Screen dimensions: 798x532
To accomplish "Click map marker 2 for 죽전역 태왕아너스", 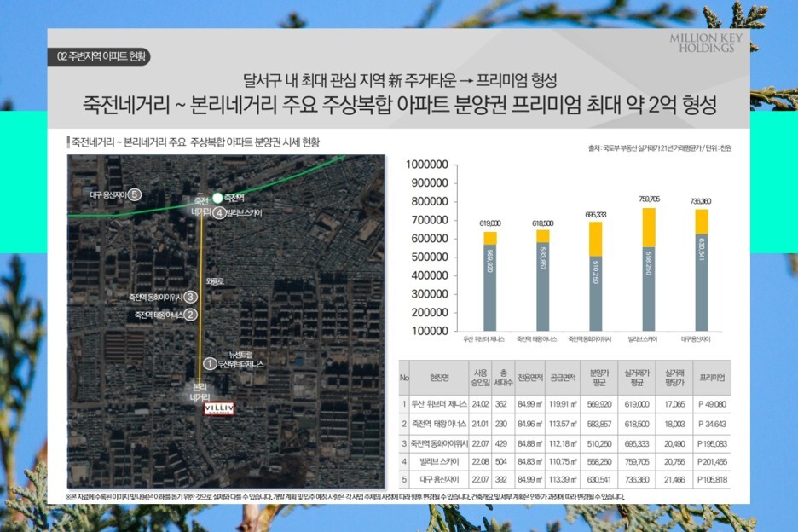I will pyautogui.click(x=190, y=315).
